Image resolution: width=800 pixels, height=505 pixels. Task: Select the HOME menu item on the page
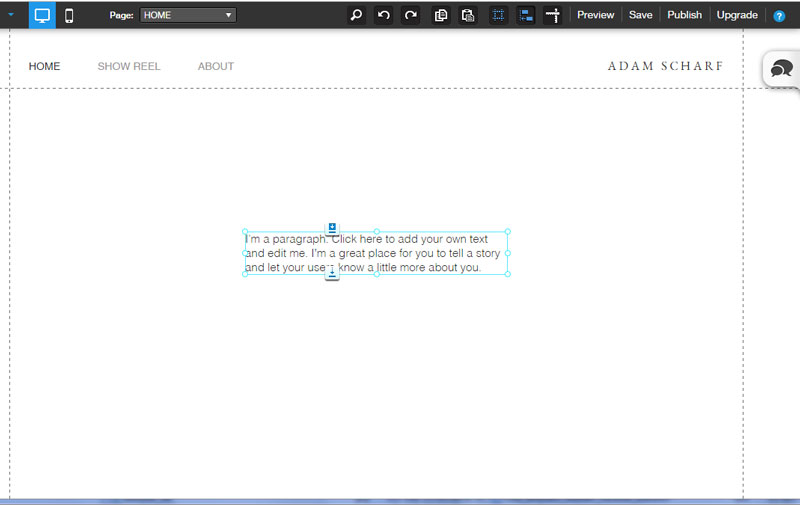point(44,66)
